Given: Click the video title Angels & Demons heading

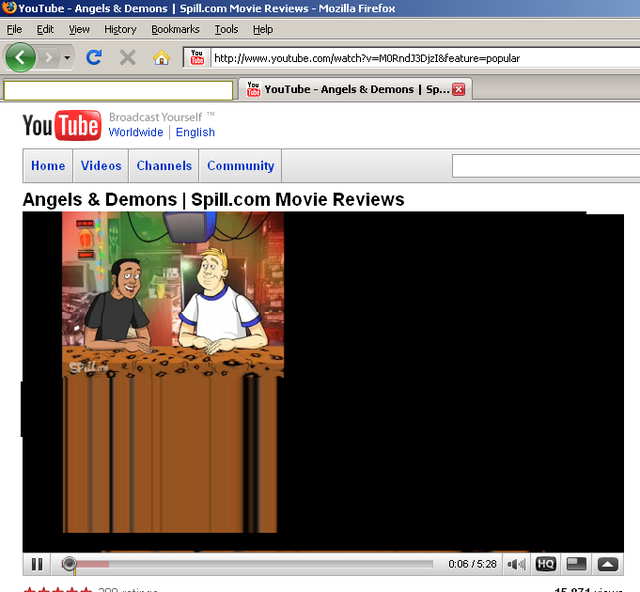Looking at the screenshot, I should (213, 200).
